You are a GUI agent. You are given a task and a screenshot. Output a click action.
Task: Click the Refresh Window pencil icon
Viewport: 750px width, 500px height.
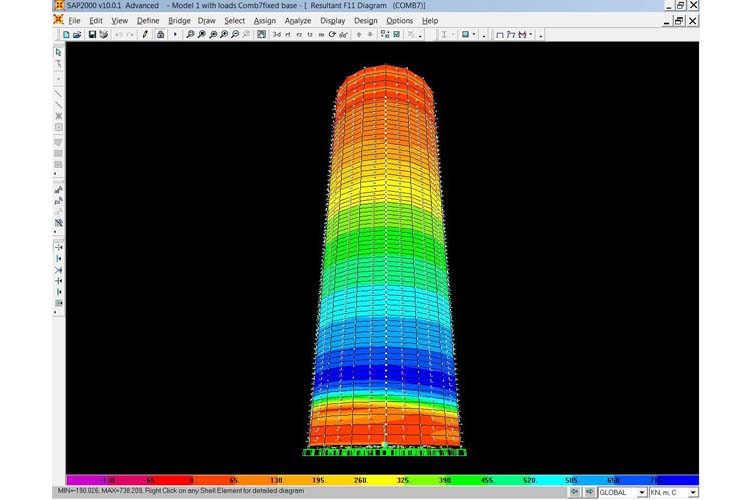pyautogui.click(x=145, y=35)
